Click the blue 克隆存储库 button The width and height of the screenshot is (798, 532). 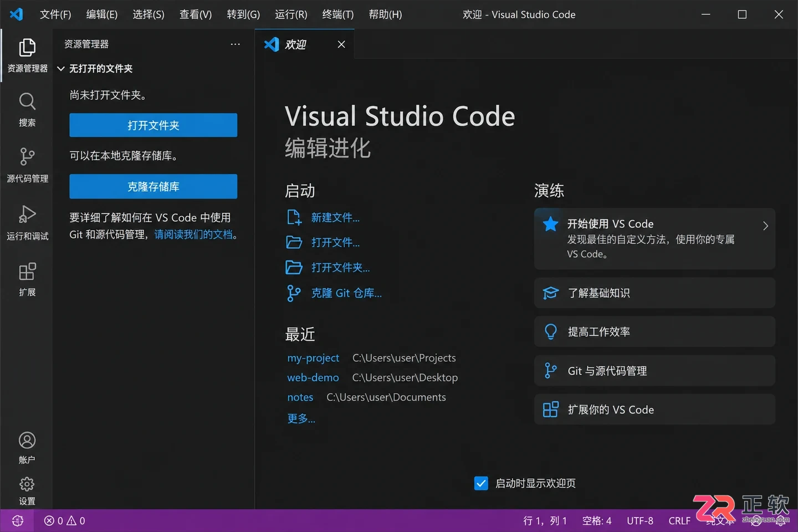153,187
